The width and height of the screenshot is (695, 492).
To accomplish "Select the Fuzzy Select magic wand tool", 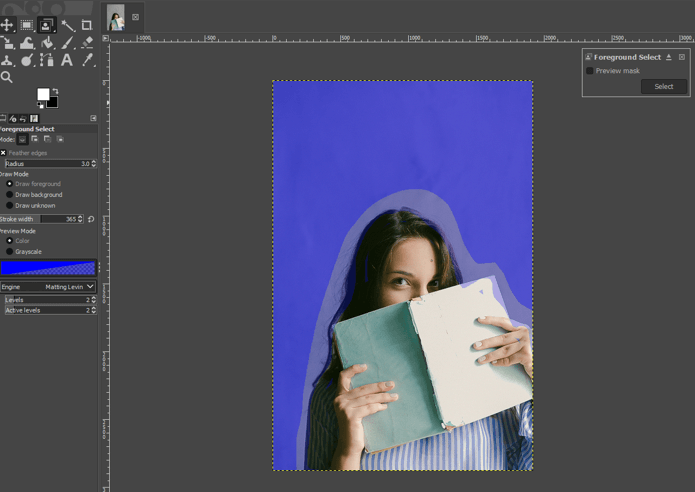I will pyautogui.click(x=68, y=25).
